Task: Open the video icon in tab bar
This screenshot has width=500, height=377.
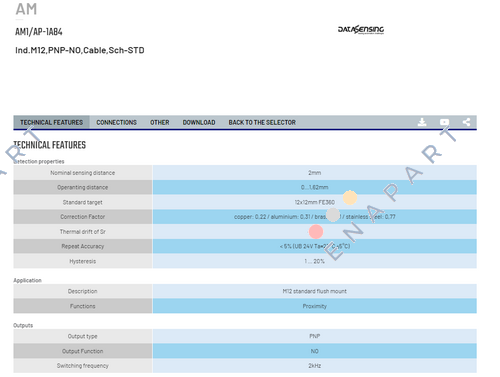Action: 444,122
